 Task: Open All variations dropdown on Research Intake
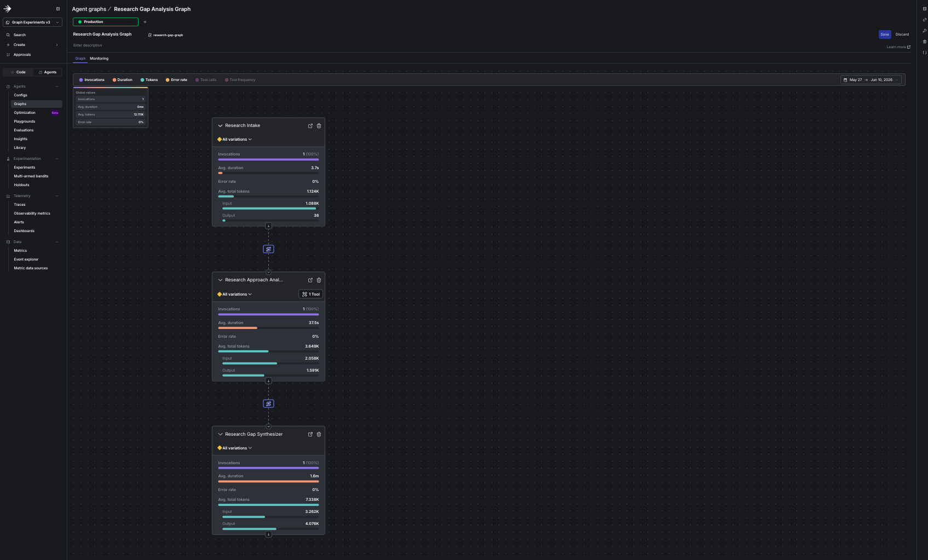(235, 140)
